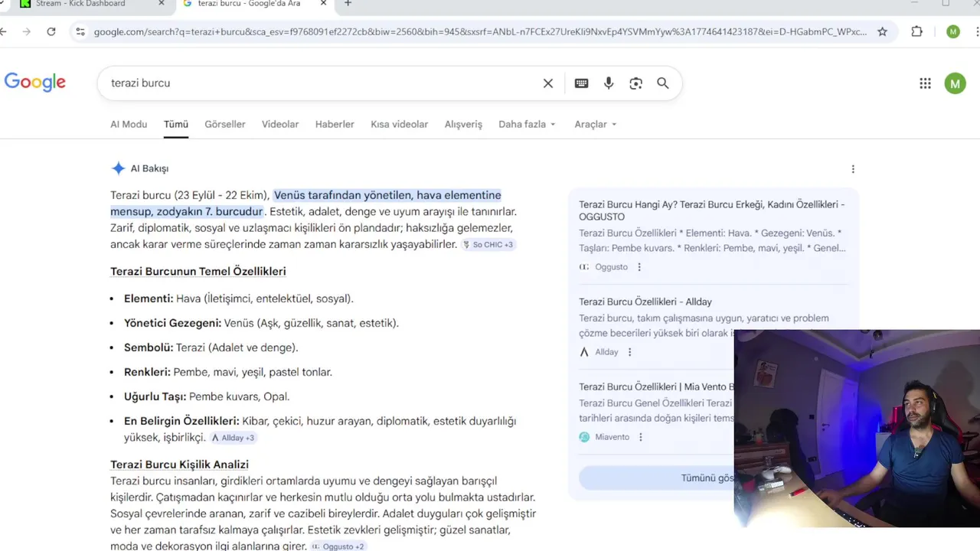Open the Haberler tab
The width and height of the screenshot is (980, 551).
pyautogui.click(x=335, y=124)
